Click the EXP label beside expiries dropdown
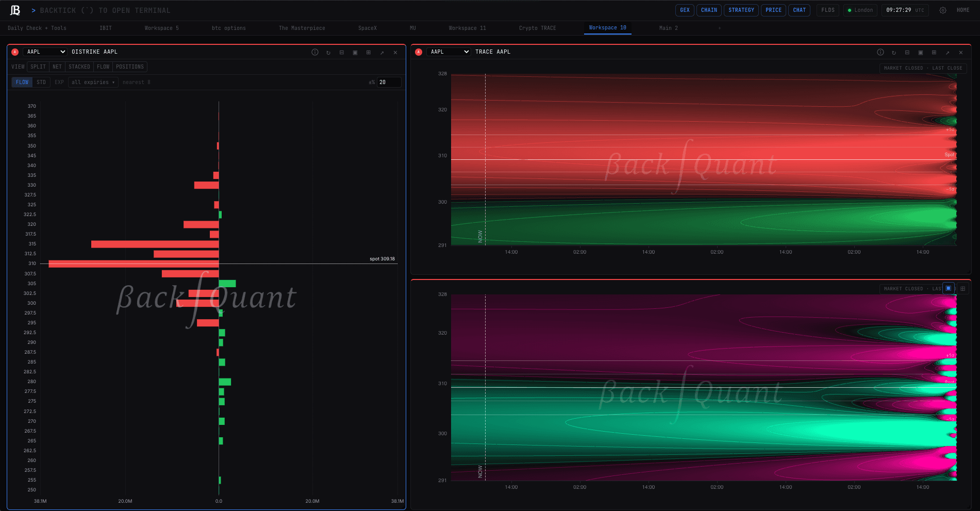The image size is (980, 511). [59, 82]
